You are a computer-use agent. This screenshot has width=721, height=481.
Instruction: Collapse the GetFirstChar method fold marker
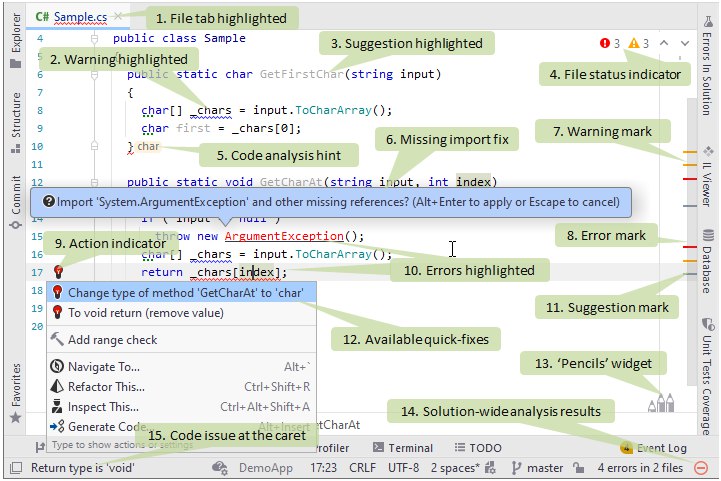[94, 74]
